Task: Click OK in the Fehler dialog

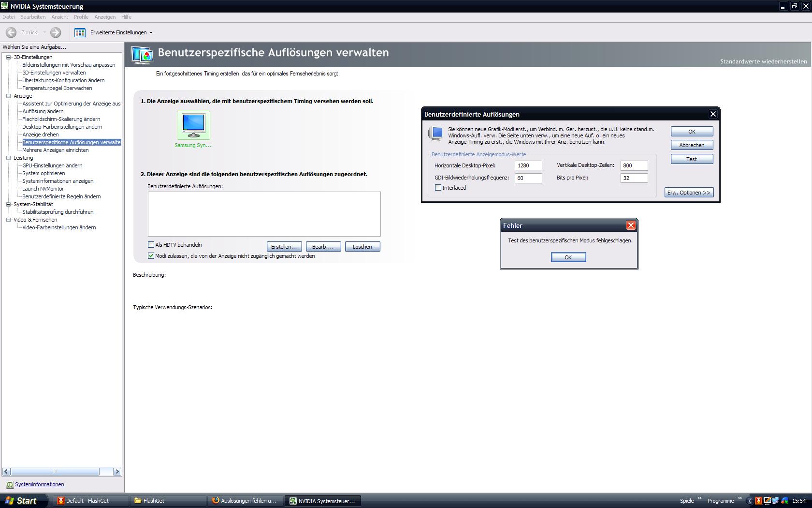Action: click(x=568, y=257)
